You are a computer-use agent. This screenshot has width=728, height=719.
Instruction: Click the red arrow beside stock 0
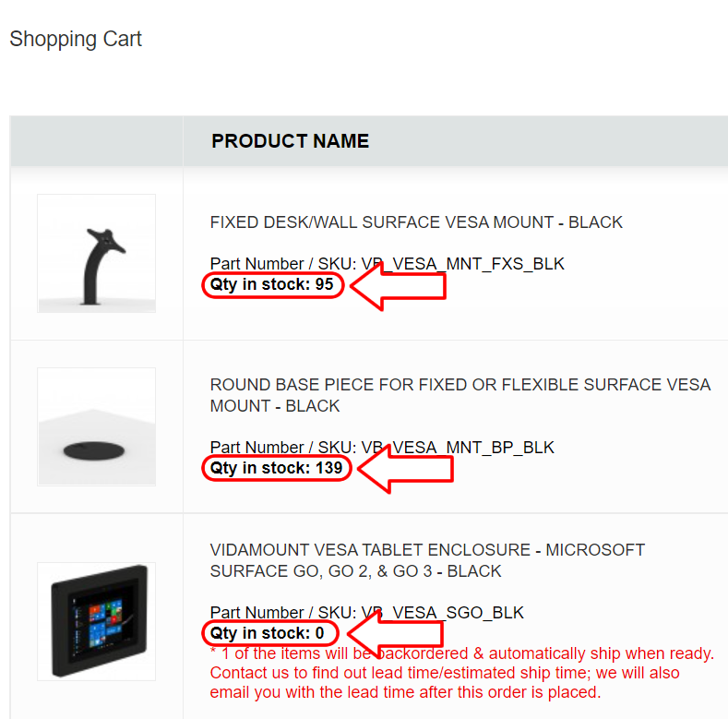coord(396,634)
